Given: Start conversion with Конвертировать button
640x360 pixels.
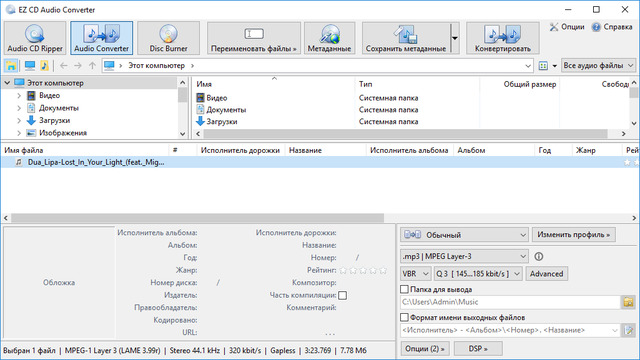Looking at the screenshot, I should tap(502, 38).
